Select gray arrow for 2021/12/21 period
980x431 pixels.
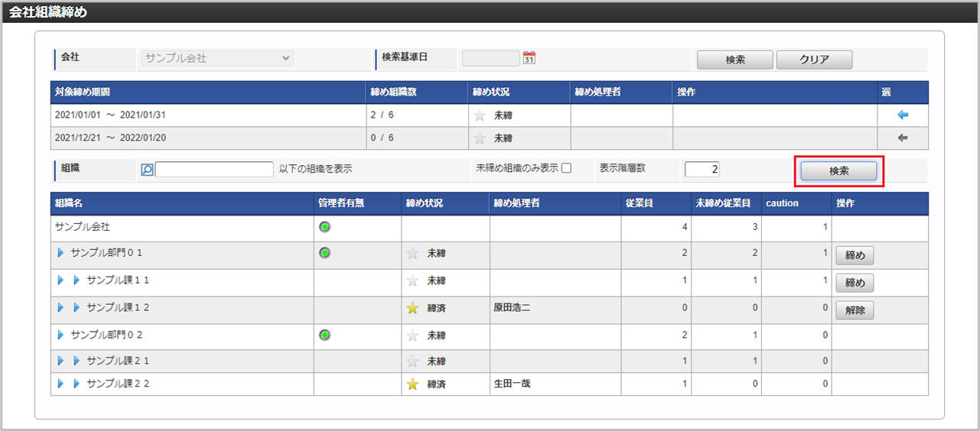tap(903, 138)
